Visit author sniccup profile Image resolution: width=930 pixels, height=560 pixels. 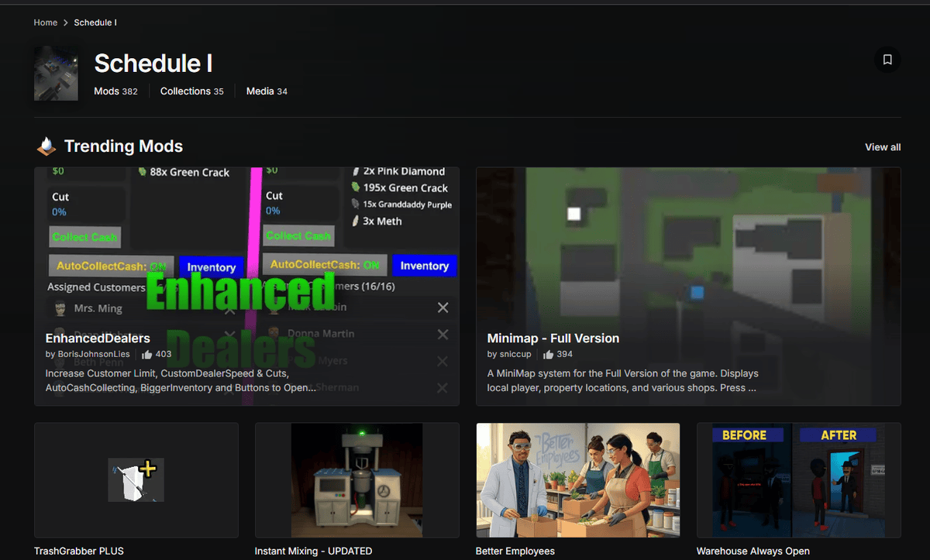tap(517, 354)
